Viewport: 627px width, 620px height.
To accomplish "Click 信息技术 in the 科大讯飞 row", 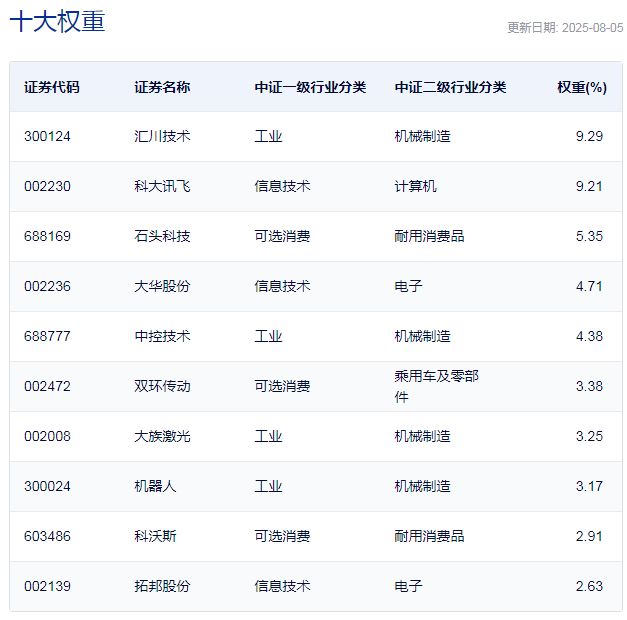I will (282, 186).
